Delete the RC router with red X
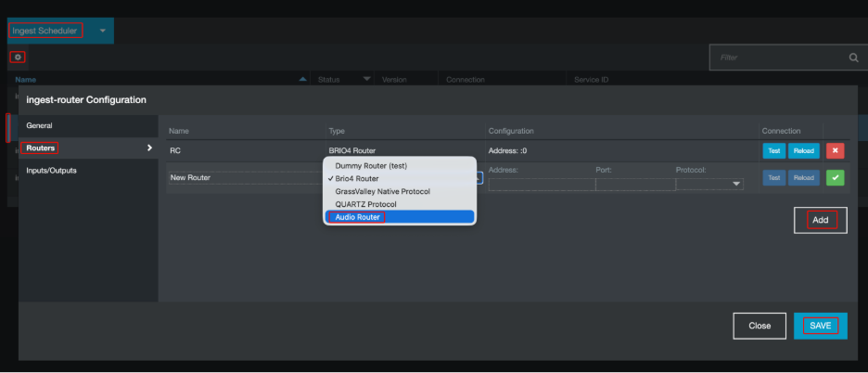The height and width of the screenshot is (373, 868). click(835, 150)
